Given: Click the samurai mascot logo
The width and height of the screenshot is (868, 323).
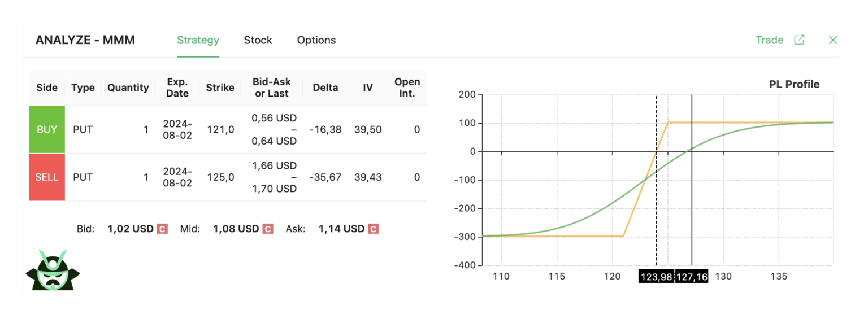Looking at the screenshot, I should tap(53, 270).
